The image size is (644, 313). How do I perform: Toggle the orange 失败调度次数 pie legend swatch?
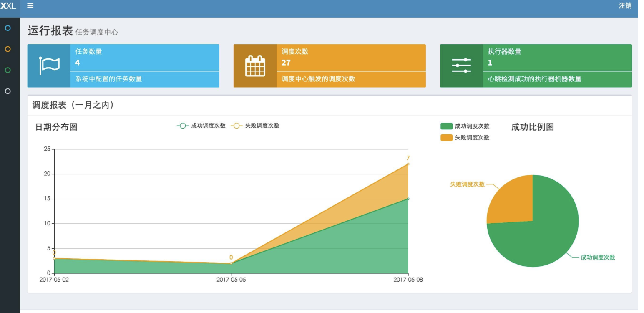tap(446, 138)
